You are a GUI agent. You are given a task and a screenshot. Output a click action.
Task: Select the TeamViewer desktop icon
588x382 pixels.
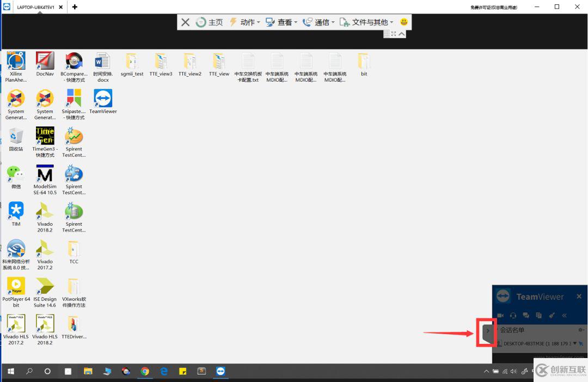(103, 101)
